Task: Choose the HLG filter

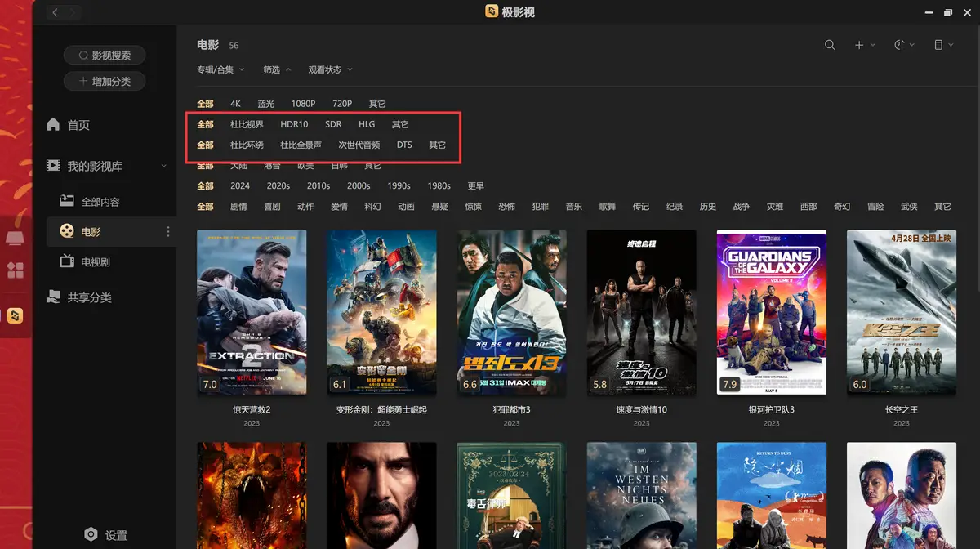Action: pyautogui.click(x=367, y=124)
